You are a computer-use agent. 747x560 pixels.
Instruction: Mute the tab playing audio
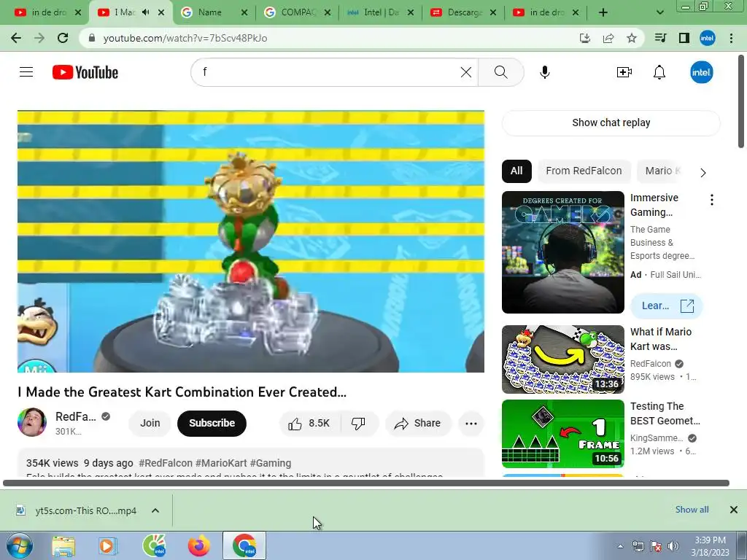click(x=146, y=12)
